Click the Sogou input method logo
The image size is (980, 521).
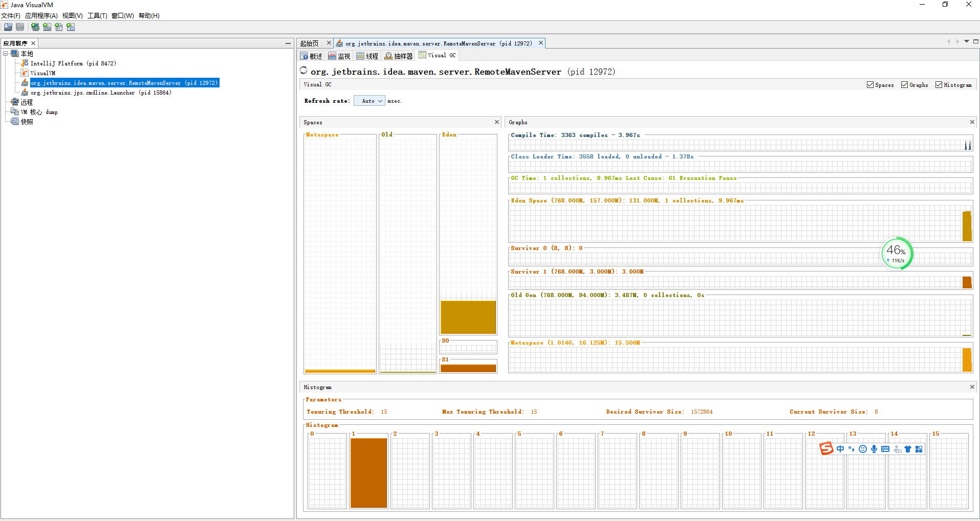pyautogui.click(x=826, y=448)
